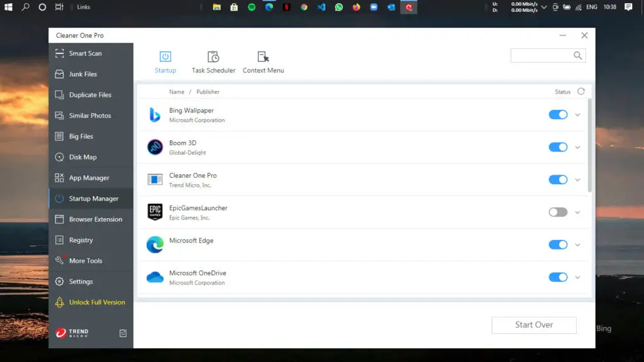Expand Cleaner One Pro row chevron
The image size is (644, 362).
(577, 180)
